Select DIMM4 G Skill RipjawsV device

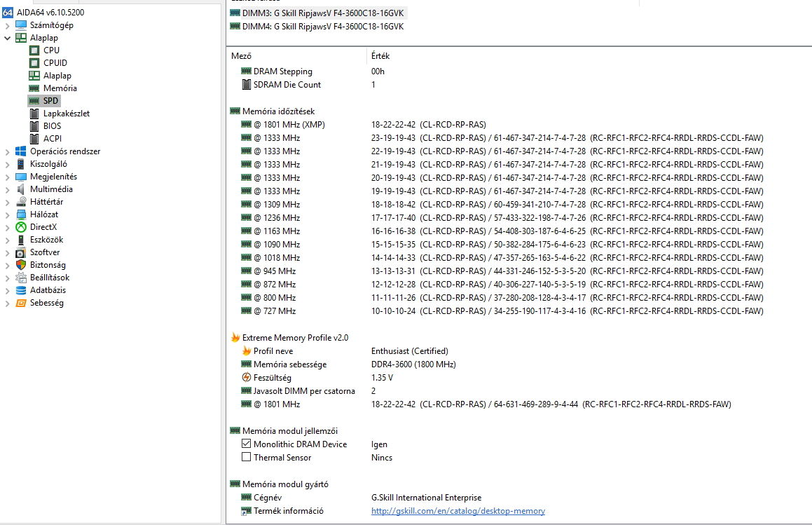[317, 27]
